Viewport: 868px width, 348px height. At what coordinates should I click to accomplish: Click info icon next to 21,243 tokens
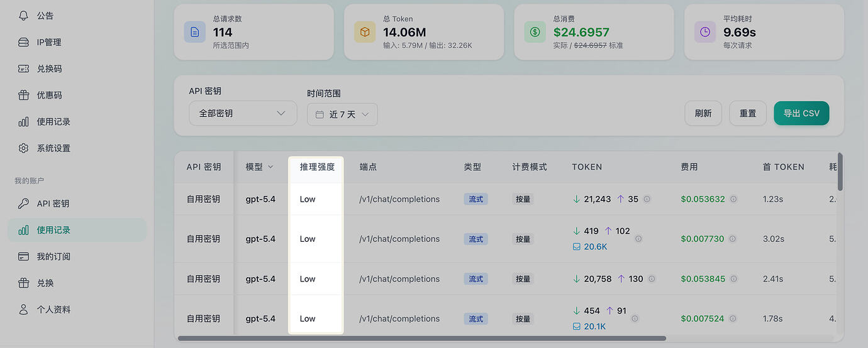647,199
